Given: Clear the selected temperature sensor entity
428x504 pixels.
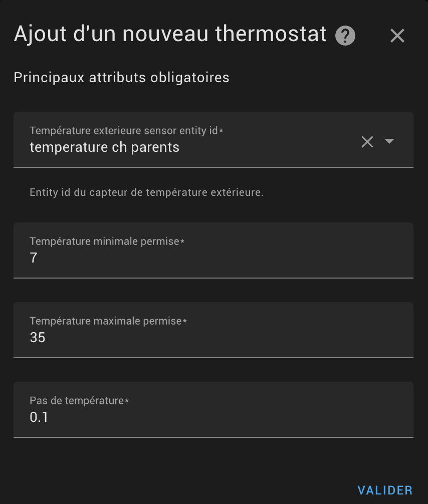Looking at the screenshot, I should (x=367, y=142).
